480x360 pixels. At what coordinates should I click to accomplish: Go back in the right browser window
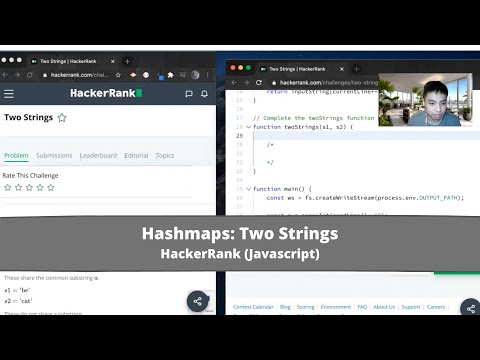(234, 82)
